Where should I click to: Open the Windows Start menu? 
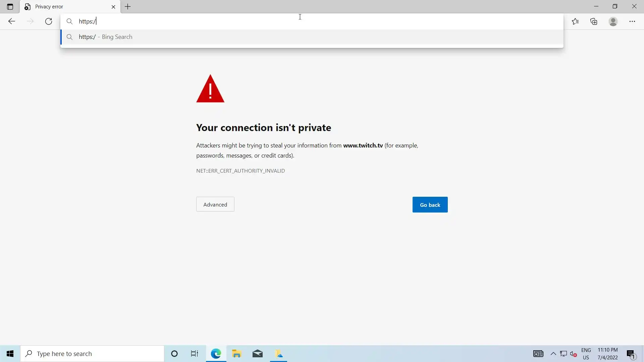(10, 354)
